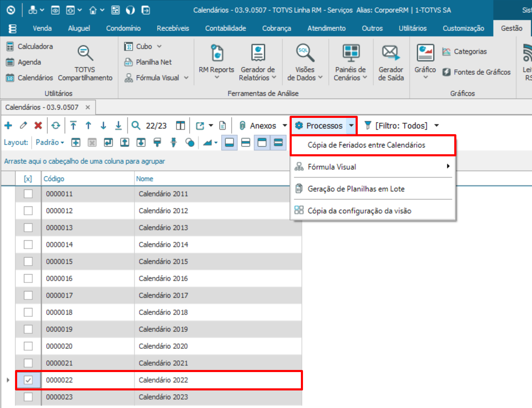Close the Calendários - 03.9.0507 tab

tap(88, 107)
